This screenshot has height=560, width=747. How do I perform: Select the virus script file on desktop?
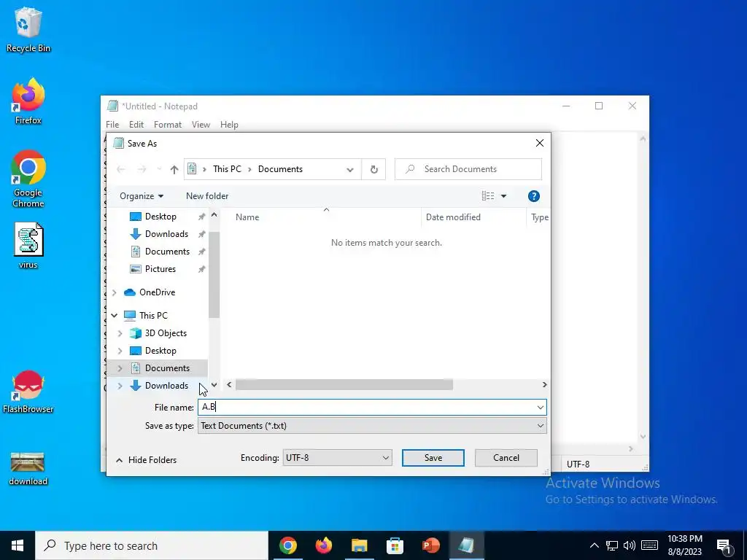pyautogui.click(x=28, y=246)
